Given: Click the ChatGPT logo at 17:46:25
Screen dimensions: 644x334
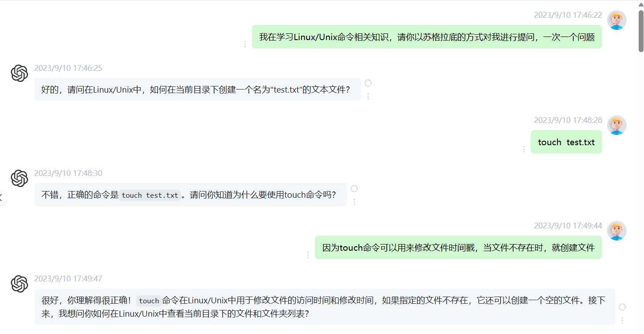Looking at the screenshot, I should [20, 73].
